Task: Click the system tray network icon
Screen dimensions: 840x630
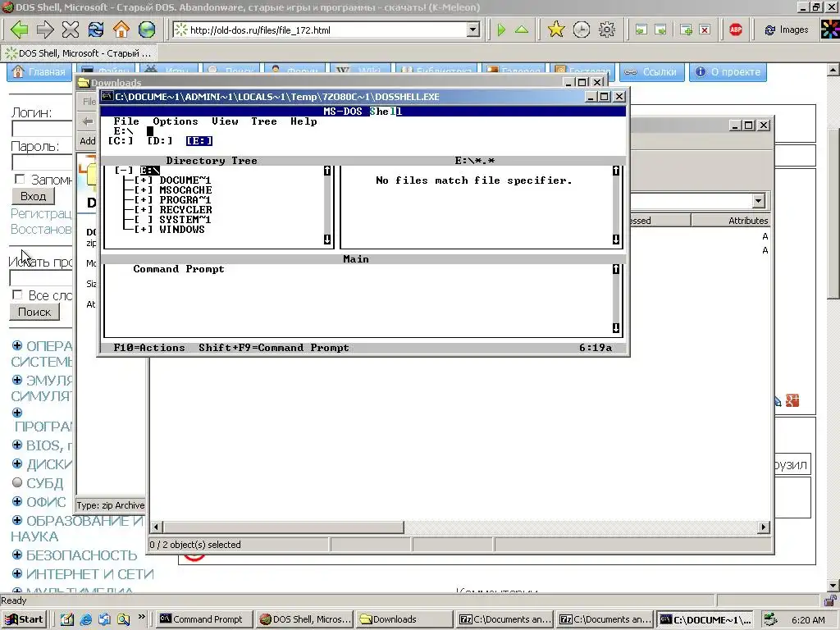Action: click(x=770, y=619)
